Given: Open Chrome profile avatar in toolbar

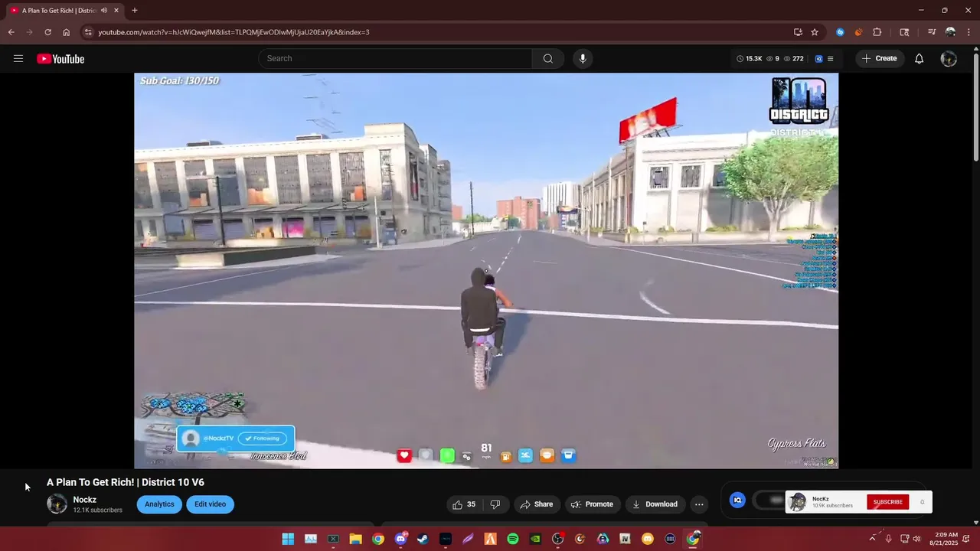Looking at the screenshot, I should [950, 32].
